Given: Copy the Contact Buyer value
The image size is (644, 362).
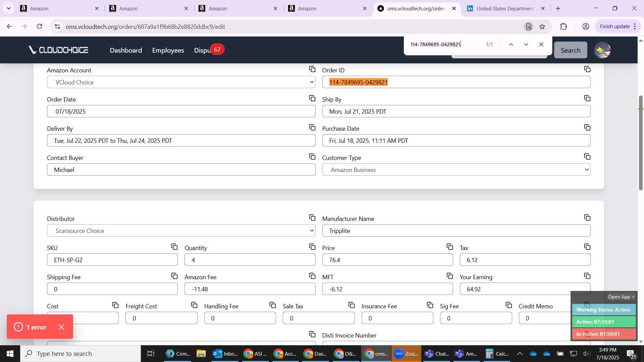Looking at the screenshot, I should pos(312,157).
